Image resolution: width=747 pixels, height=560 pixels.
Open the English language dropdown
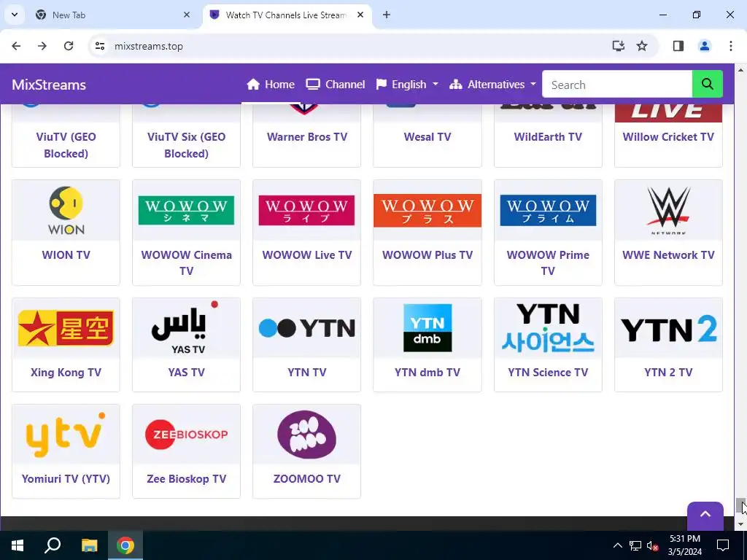407,85
